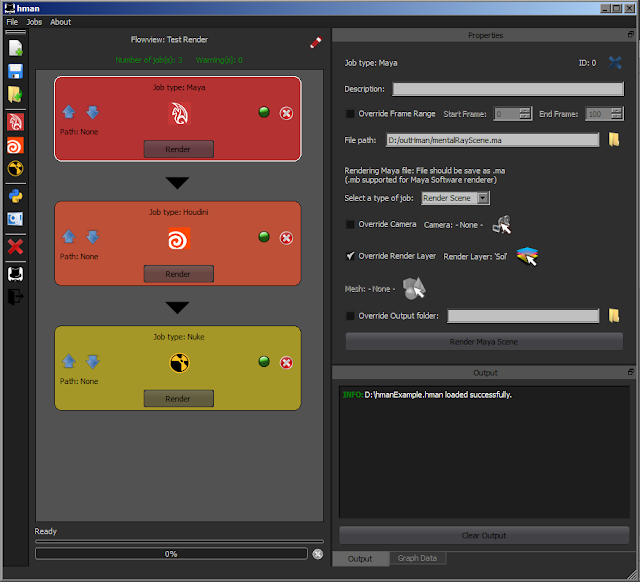
Task: Move the Maya job up
Action: [x=69, y=112]
